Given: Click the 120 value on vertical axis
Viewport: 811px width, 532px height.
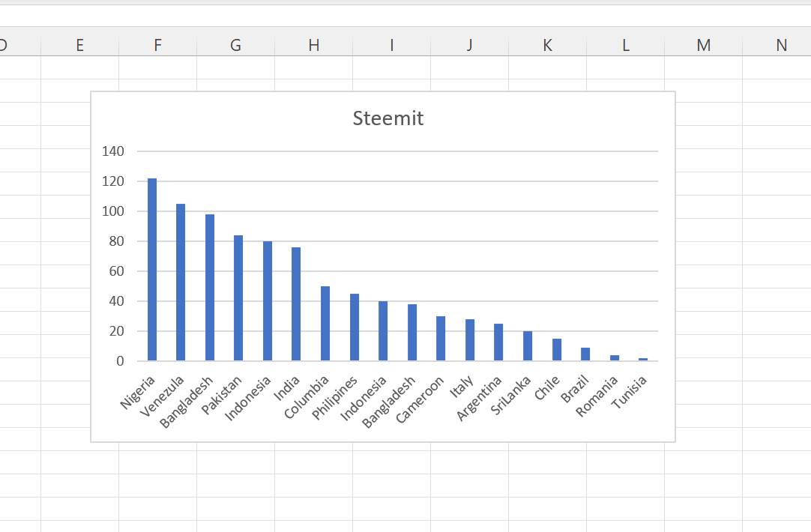Looking at the screenshot, I should tap(112, 181).
